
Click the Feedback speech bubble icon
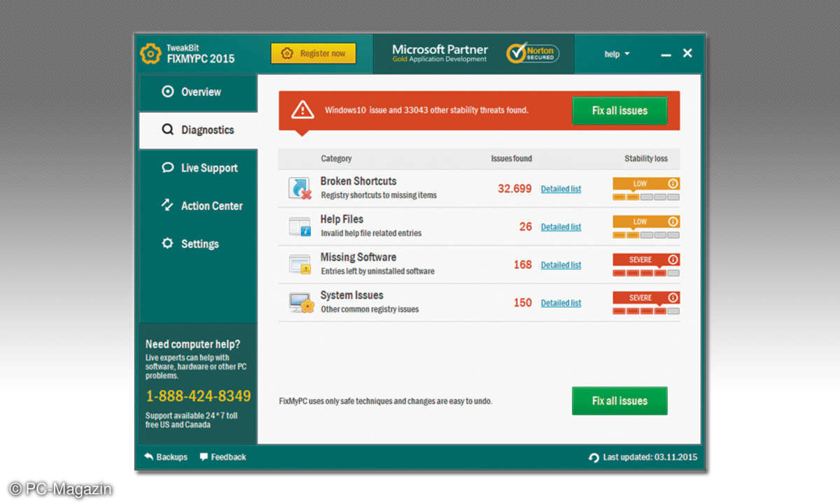coord(204,456)
